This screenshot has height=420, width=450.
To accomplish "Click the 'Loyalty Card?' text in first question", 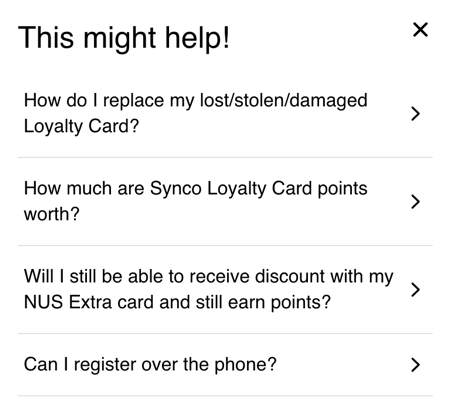I will (81, 127).
